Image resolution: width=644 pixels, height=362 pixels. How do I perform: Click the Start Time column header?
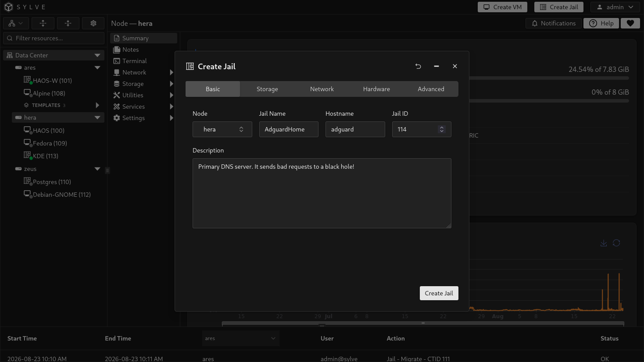(x=22, y=338)
